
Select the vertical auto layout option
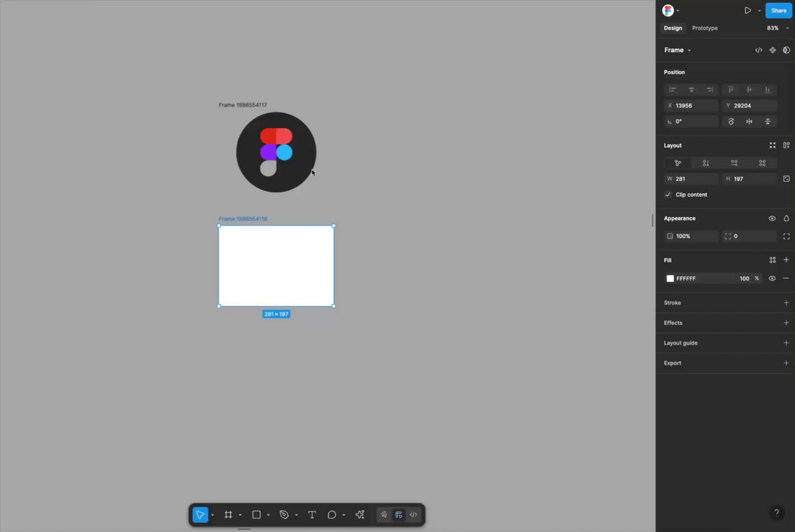coord(706,163)
